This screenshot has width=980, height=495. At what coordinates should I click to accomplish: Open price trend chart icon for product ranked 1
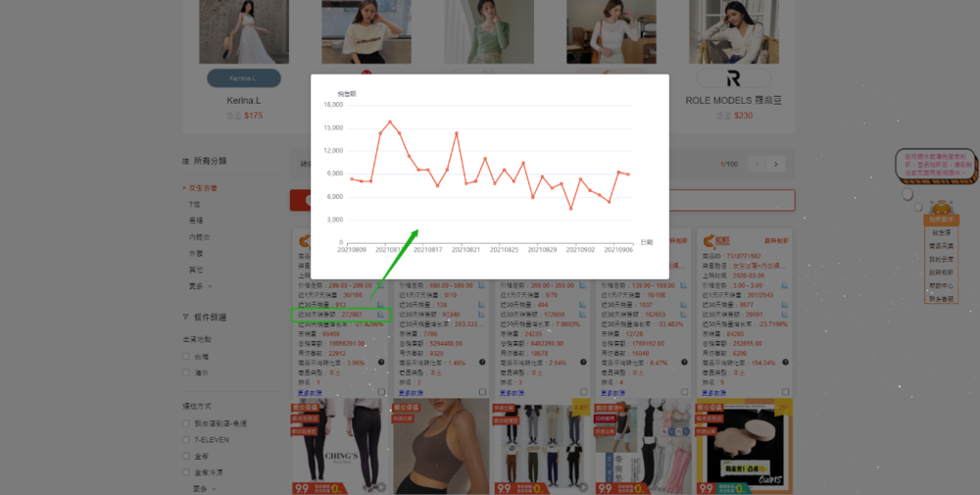tap(380, 285)
